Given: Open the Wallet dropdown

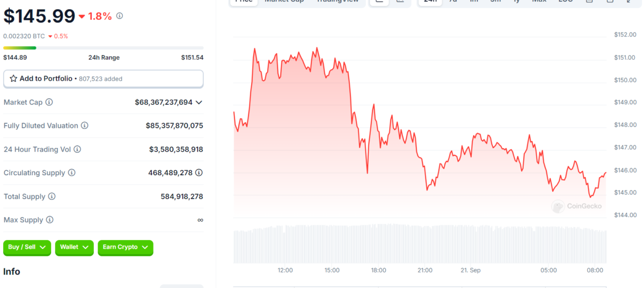Looking at the screenshot, I should [x=74, y=247].
